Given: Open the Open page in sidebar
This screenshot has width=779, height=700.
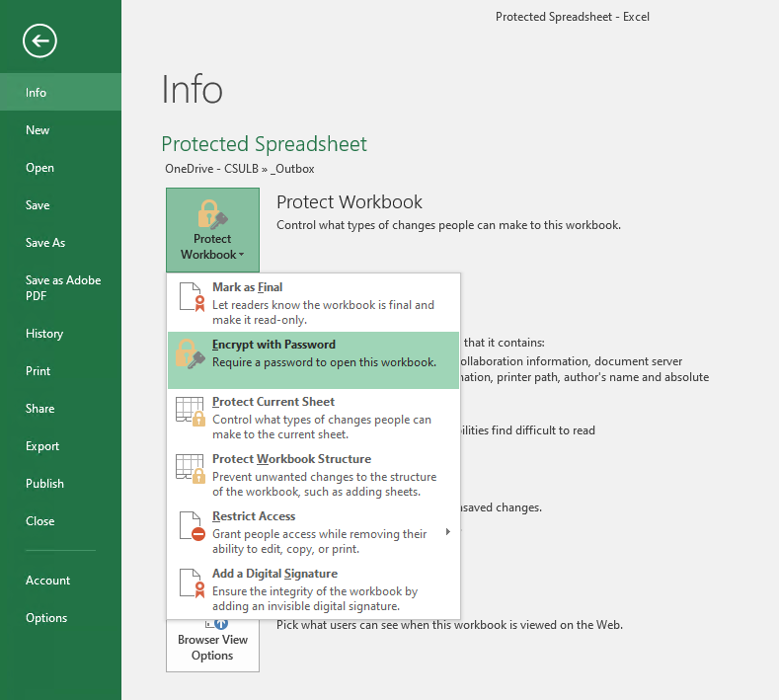Looking at the screenshot, I should tap(60, 168).
